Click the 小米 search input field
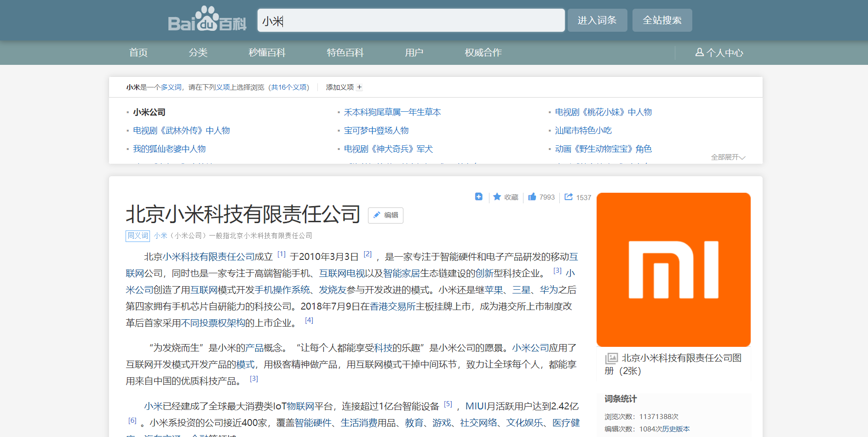Screen dimensions: 868x437 pyautogui.click(x=411, y=20)
